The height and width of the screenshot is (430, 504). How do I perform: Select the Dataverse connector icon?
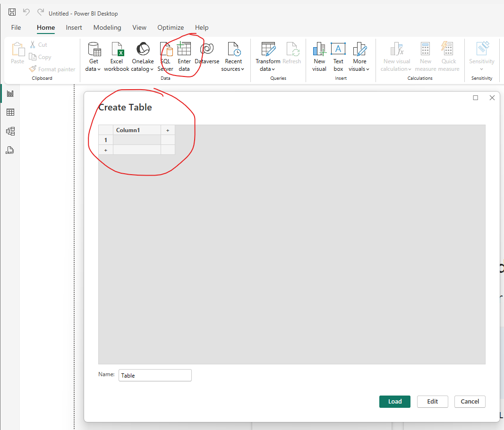point(207,50)
